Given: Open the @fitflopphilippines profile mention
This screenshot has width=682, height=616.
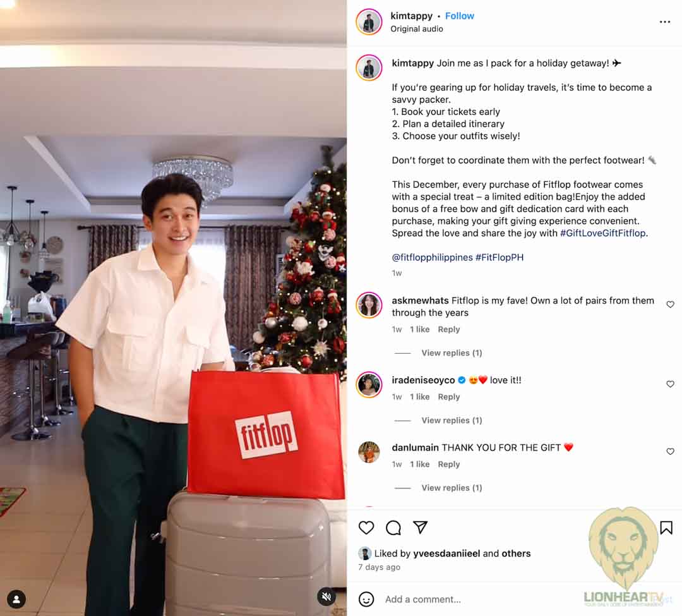Looking at the screenshot, I should (x=432, y=258).
